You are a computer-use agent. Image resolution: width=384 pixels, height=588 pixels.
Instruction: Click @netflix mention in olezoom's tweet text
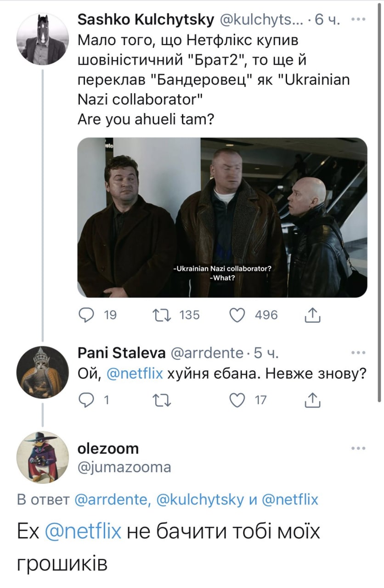click(83, 532)
